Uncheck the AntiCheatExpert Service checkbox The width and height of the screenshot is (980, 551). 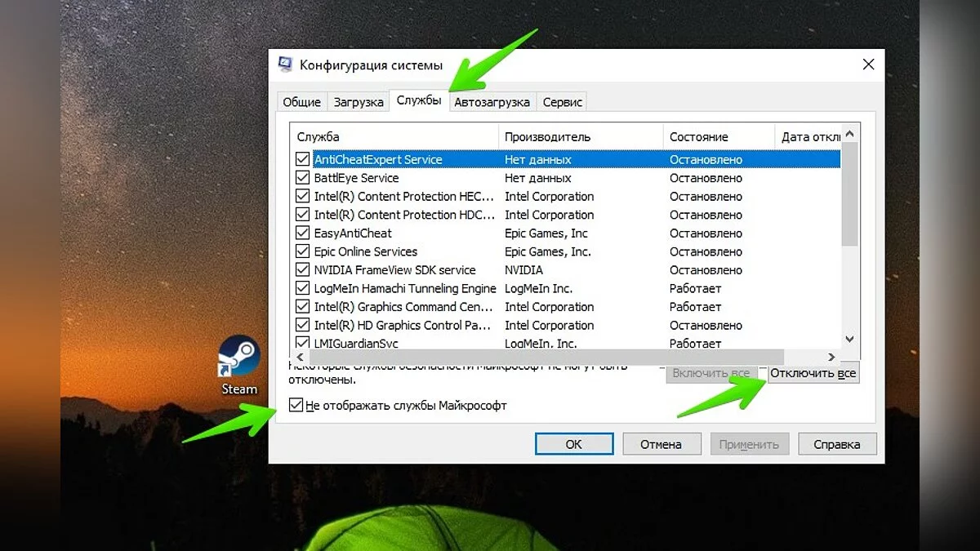coord(303,160)
